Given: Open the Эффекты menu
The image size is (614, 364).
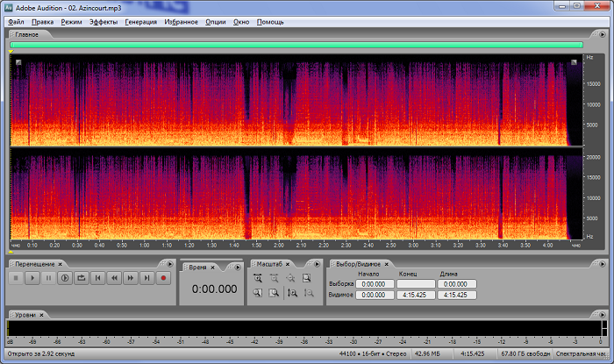Looking at the screenshot, I should coord(103,21).
